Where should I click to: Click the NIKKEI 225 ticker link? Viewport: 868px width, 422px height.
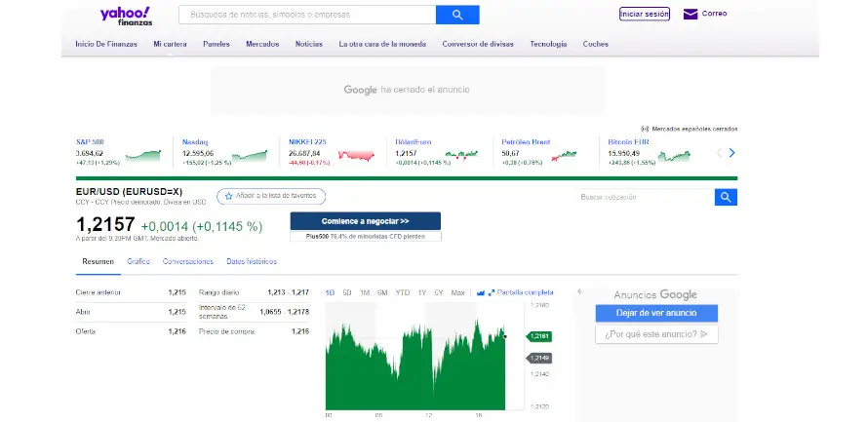[307, 142]
